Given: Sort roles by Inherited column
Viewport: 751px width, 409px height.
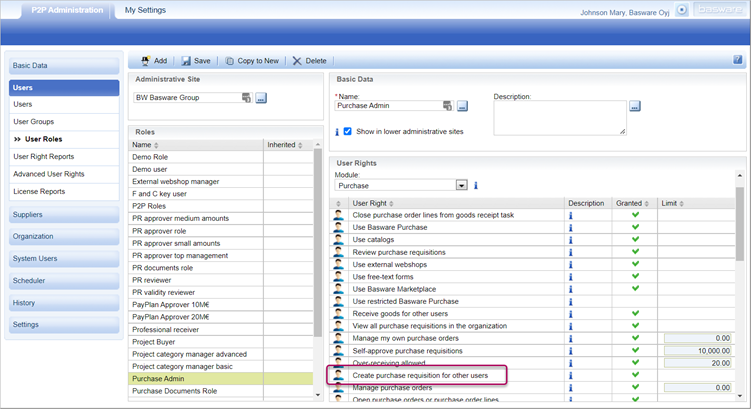Looking at the screenshot, I should [x=284, y=145].
